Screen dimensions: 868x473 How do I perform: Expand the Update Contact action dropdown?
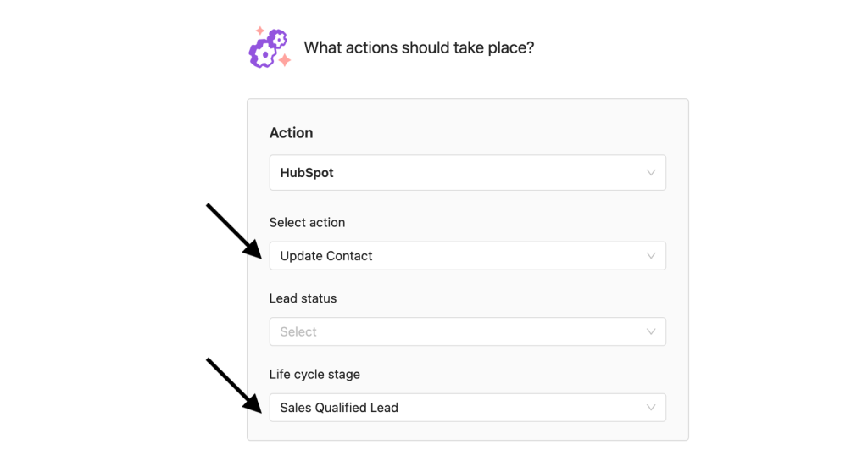pyautogui.click(x=468, y=256)
